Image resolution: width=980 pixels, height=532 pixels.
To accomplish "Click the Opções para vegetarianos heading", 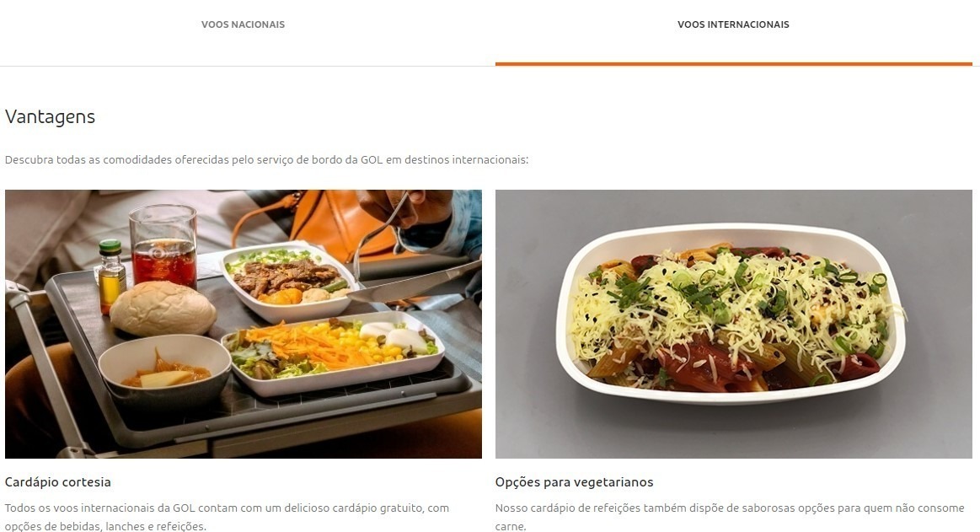I will 575,482.
